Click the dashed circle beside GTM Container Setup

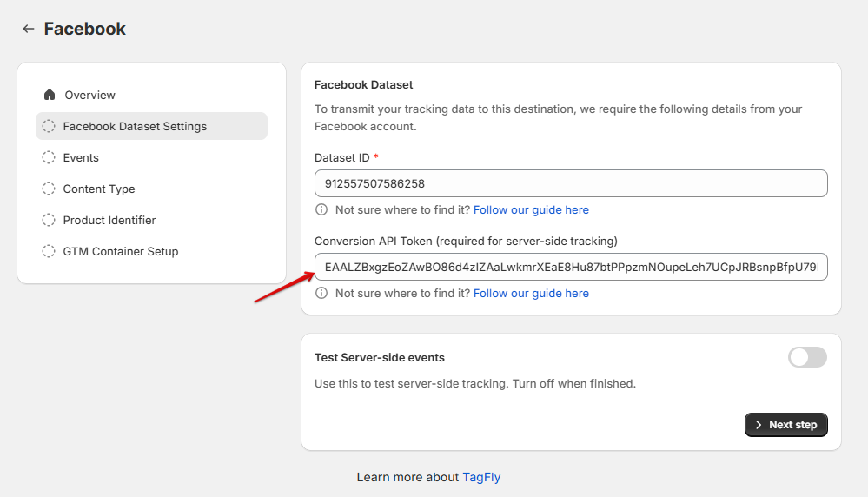tap(49, 251)
